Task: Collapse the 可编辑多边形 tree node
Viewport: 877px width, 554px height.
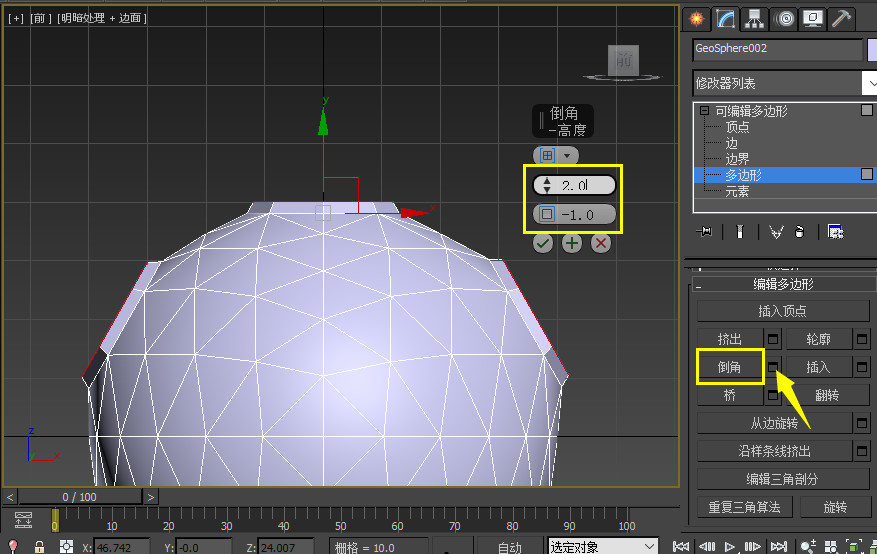Action: (x=705, y=111)
